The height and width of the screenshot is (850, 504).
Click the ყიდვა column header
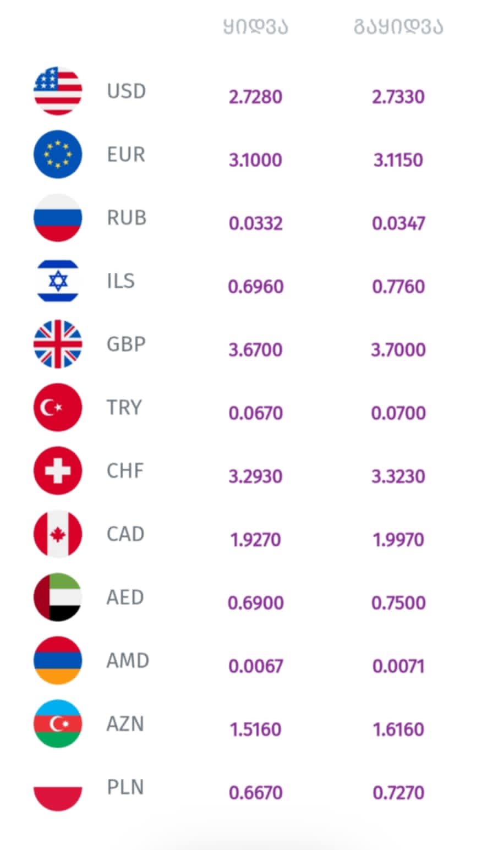tap(255, 26)
